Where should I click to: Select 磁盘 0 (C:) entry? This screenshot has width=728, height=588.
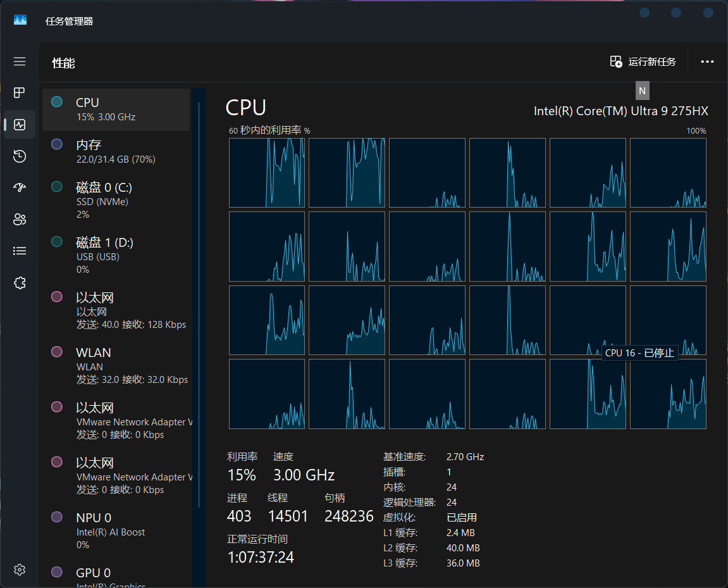point(116,201)
